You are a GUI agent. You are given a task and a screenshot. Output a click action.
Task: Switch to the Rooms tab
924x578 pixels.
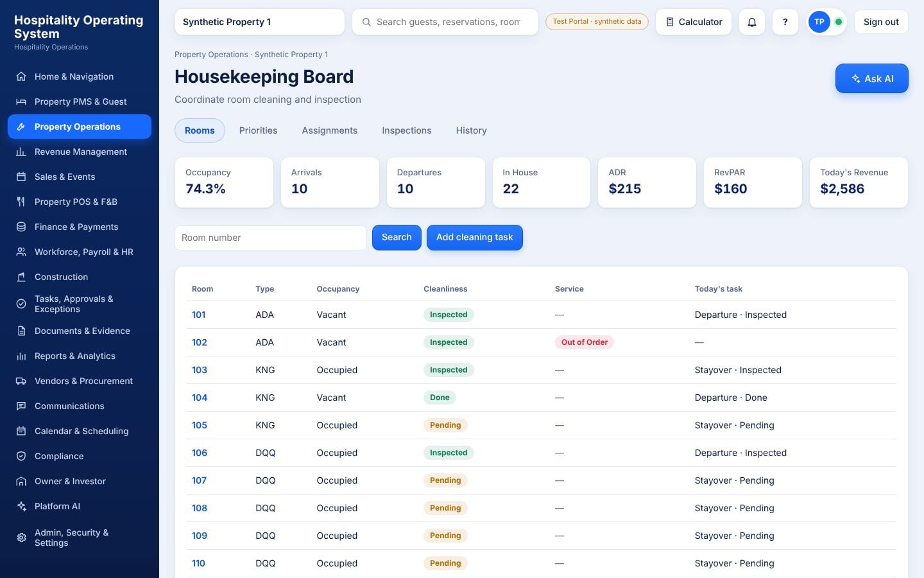(200, 130)
